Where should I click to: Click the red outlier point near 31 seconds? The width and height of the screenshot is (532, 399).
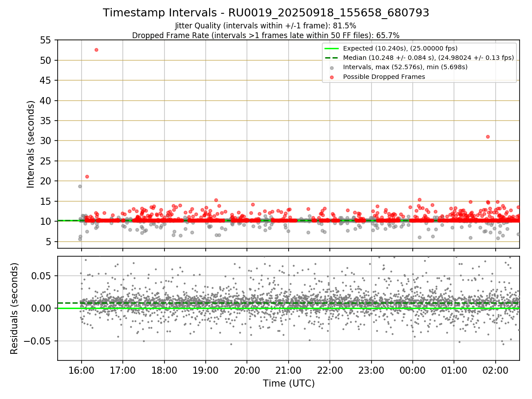[x=488, y=137]
